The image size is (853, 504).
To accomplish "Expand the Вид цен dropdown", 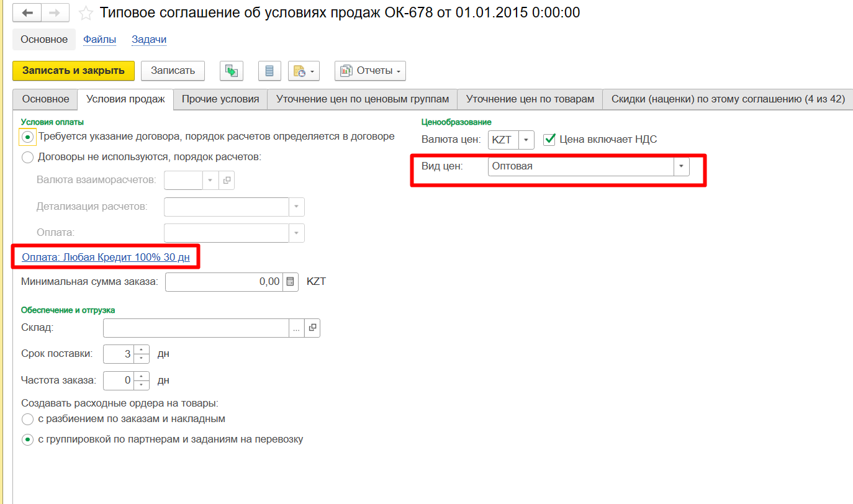I will point(682,166).
